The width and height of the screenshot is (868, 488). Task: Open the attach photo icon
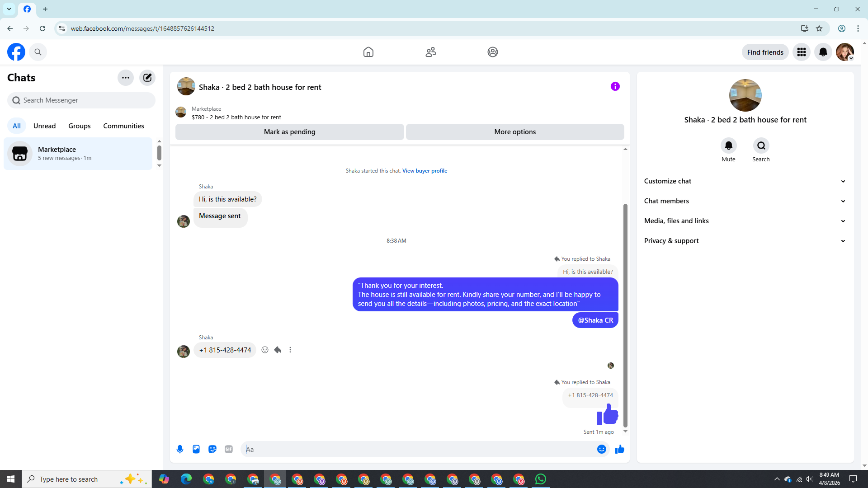tap(196, 449)
